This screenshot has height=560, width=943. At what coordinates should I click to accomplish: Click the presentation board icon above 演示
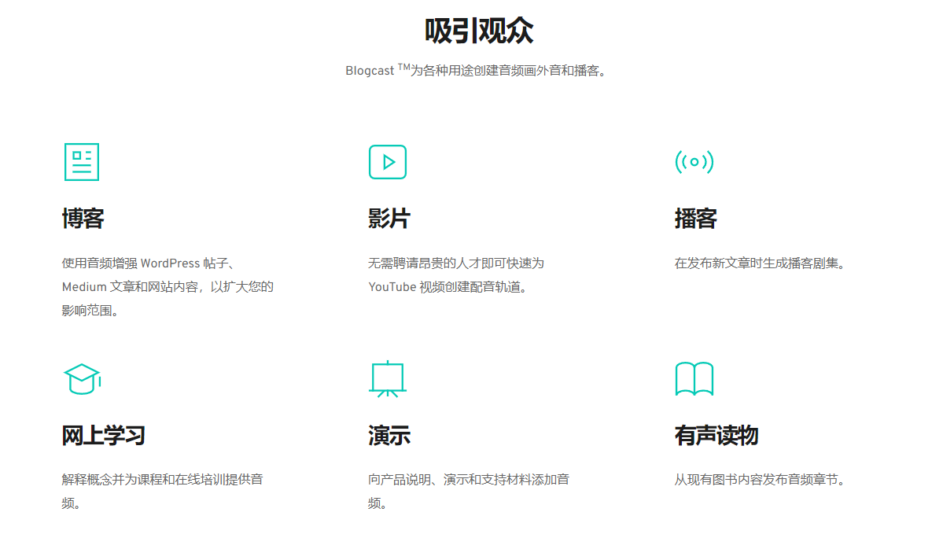(387, 378)
